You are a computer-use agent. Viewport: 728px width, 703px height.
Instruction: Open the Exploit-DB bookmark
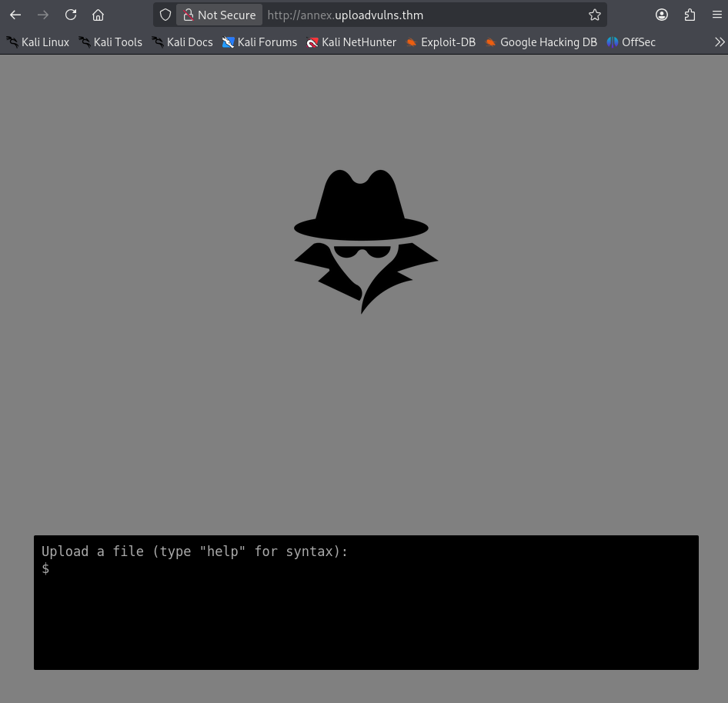[x=441, y=42]
